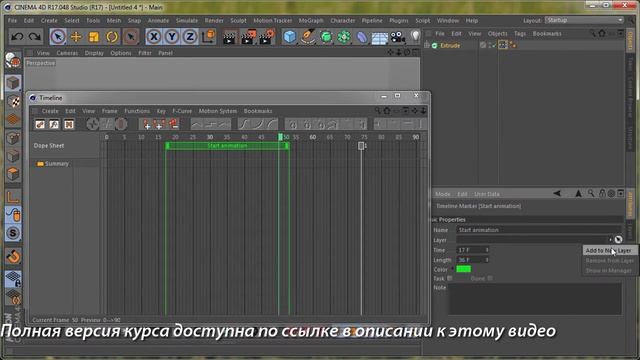Select the Scale tool
640x360 pixels.
click(94, 37)
